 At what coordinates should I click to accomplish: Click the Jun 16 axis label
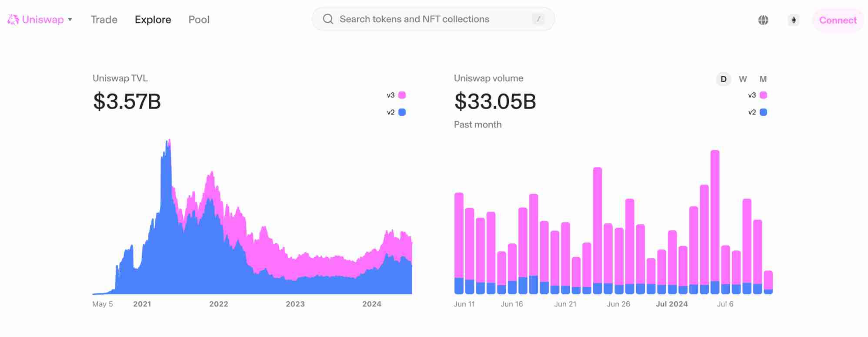[512, 304]
